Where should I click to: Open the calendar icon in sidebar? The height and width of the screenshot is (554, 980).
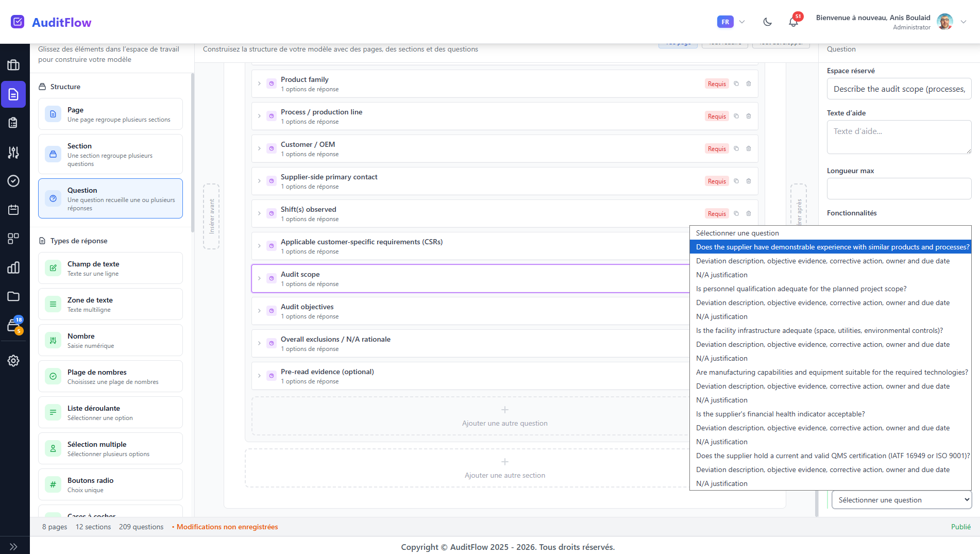point(13,210)
